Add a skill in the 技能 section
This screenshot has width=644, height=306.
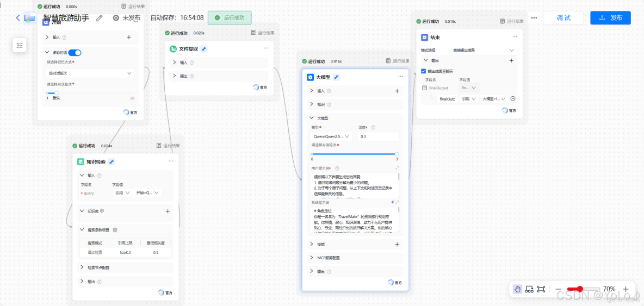pyautogui.click(x=397, y=244)
